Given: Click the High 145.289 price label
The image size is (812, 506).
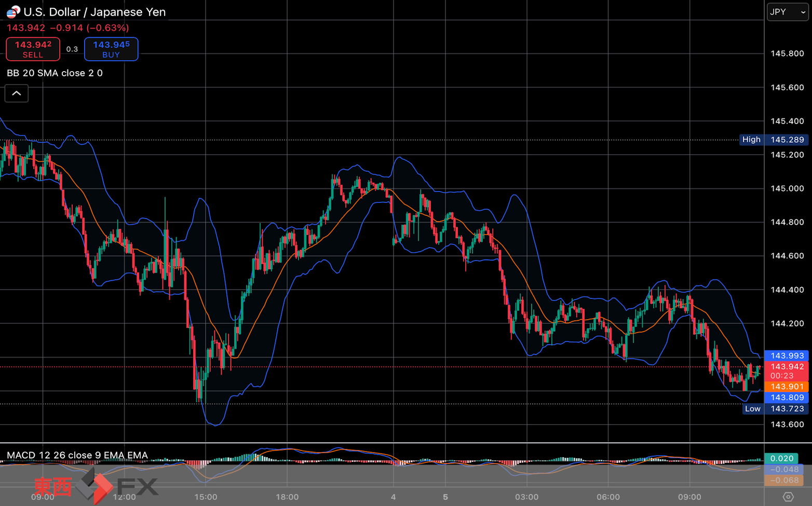Looking at the screenshot, I should [774, 140].
